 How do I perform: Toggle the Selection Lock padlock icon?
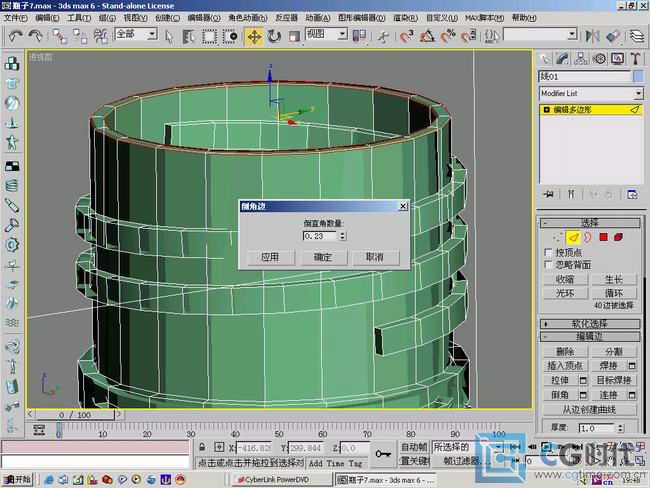(202, 447)
